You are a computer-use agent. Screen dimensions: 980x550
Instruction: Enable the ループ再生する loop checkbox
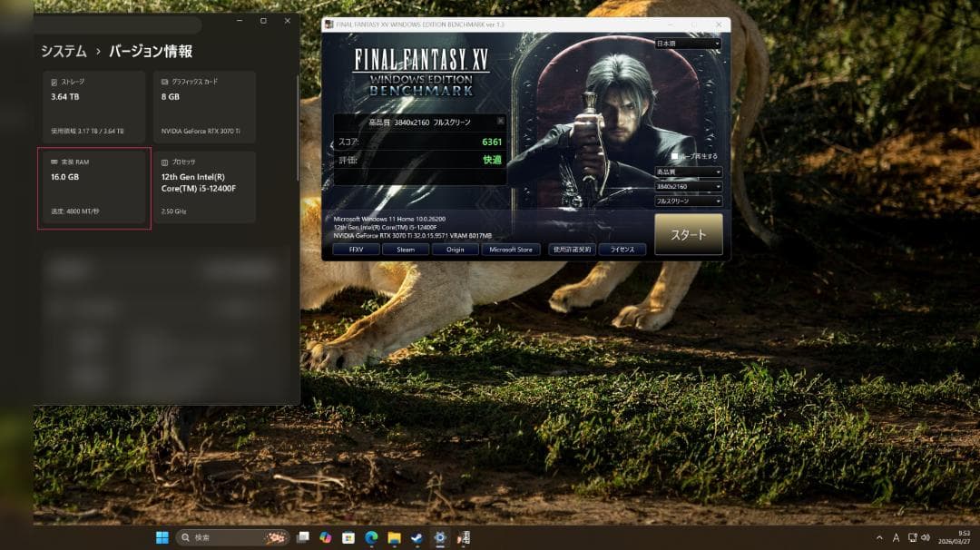[674, 156]
